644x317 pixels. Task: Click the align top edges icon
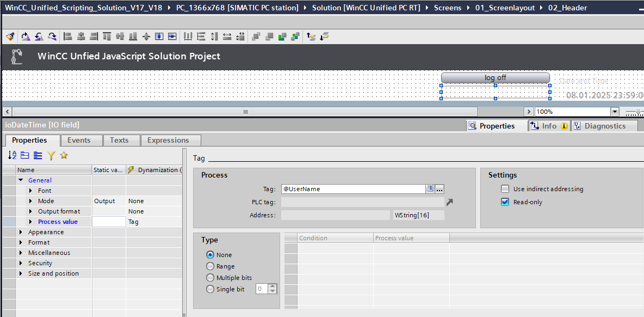tap(107, 36)
